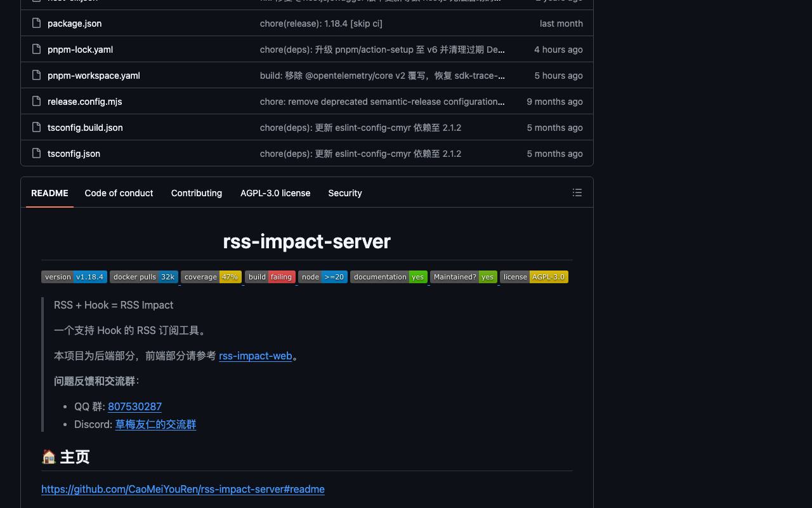Viewport: 812px width, 508px height.
Task: Click '9 months ago' timestamp for release.config.mjs
Action: pos(554,102)
